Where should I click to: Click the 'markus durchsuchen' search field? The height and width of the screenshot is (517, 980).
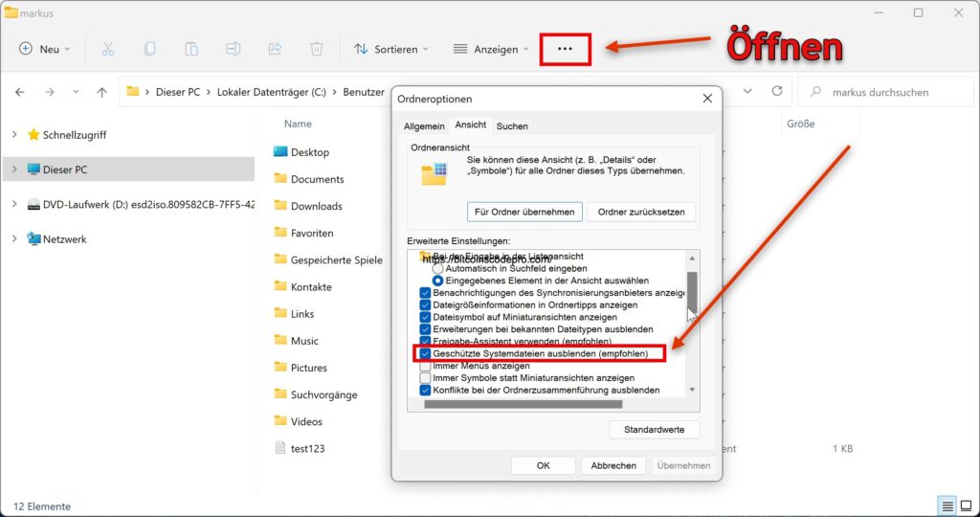885,92
